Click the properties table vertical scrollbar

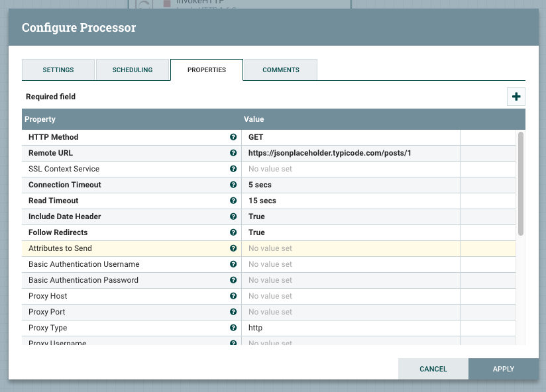[521, 184]
